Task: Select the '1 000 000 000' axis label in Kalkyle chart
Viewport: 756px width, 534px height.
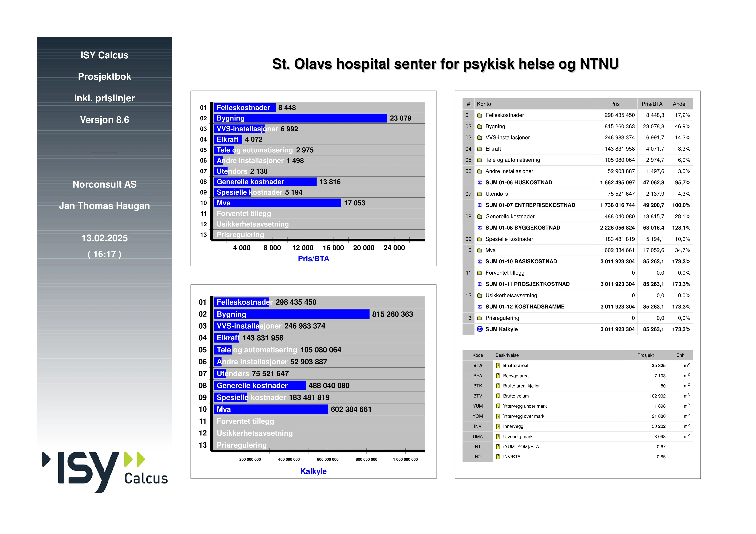Action: 405,459
